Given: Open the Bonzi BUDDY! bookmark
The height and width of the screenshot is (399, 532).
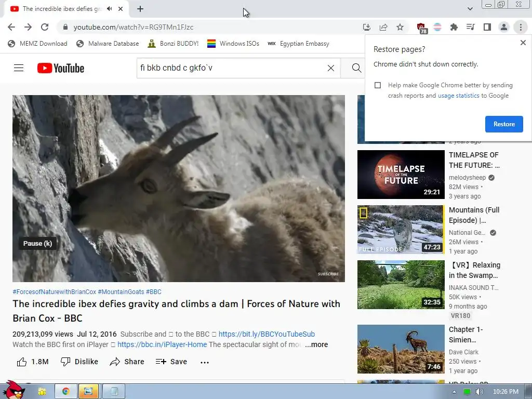Looking at the screenshot, I should [x=173, y=44].
